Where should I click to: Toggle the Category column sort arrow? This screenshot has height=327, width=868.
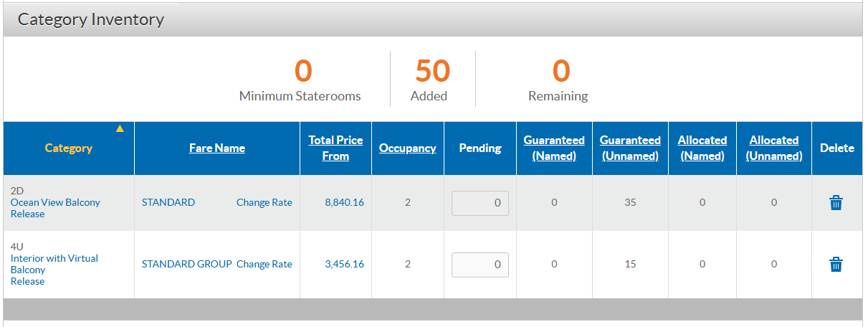[120, 129]
